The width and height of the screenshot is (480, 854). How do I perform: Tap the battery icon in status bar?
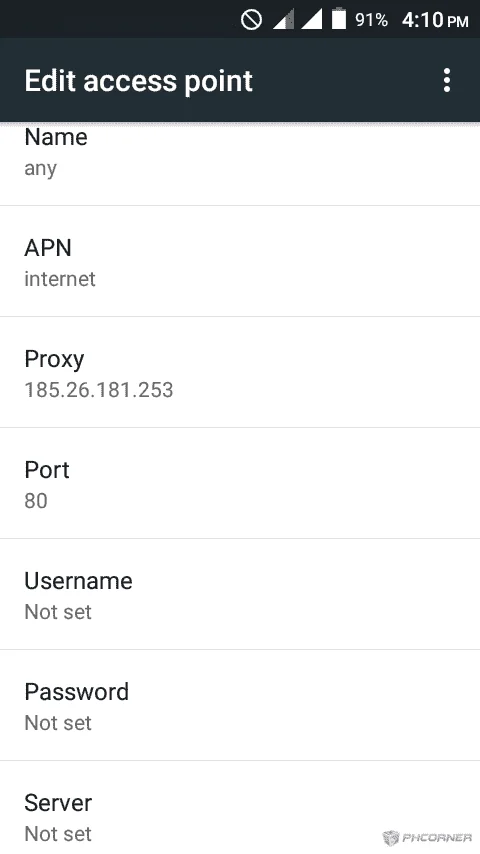[339, 19]
